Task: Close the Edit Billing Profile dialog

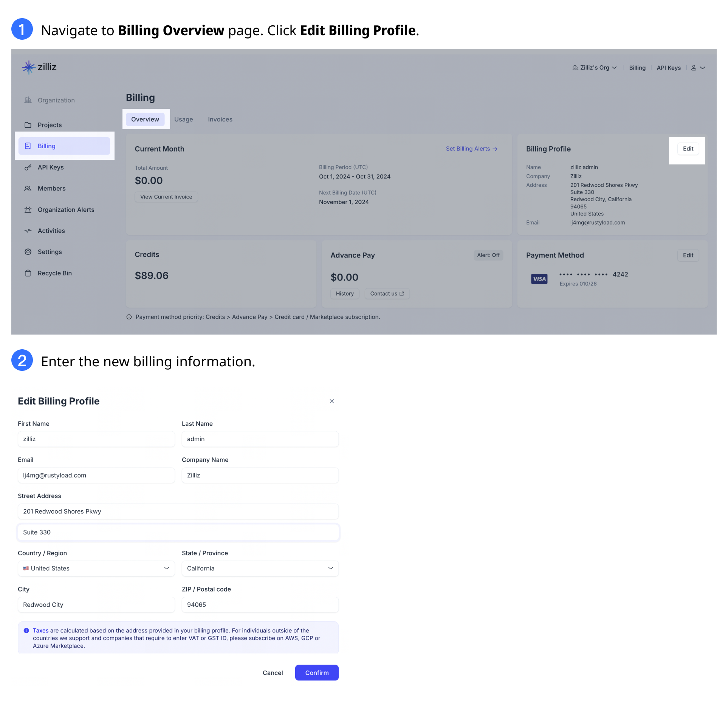Action: [331, 401]
